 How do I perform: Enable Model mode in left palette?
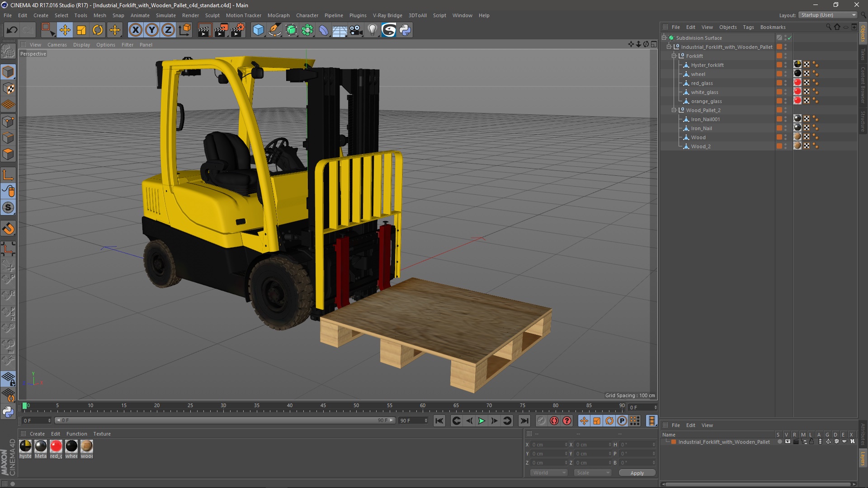pyautogui.click(x=8, y=72)
